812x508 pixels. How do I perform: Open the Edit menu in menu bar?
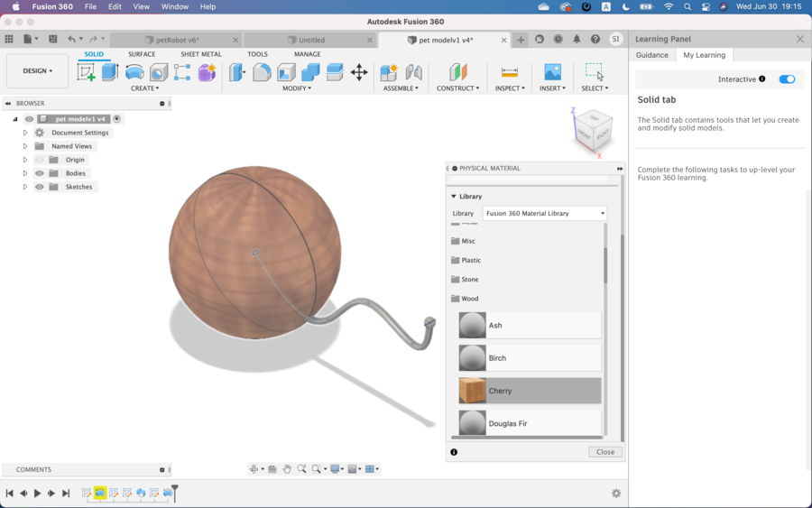point(115,6)
